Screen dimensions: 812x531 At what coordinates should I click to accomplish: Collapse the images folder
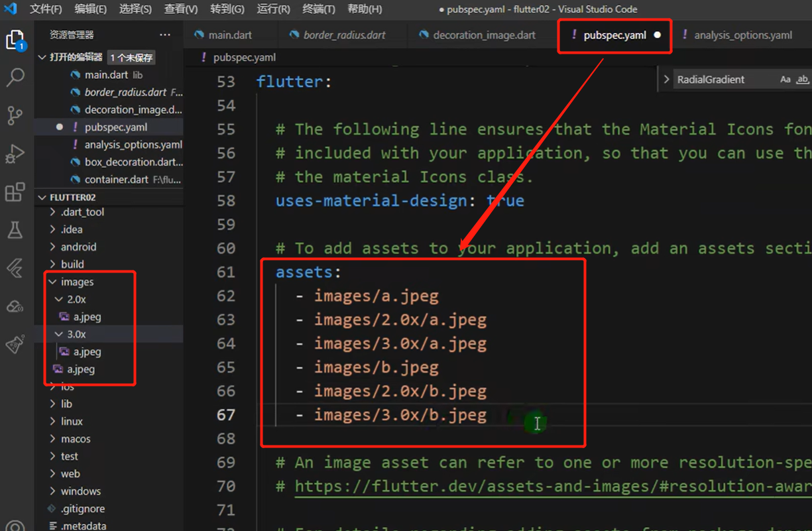77,282
